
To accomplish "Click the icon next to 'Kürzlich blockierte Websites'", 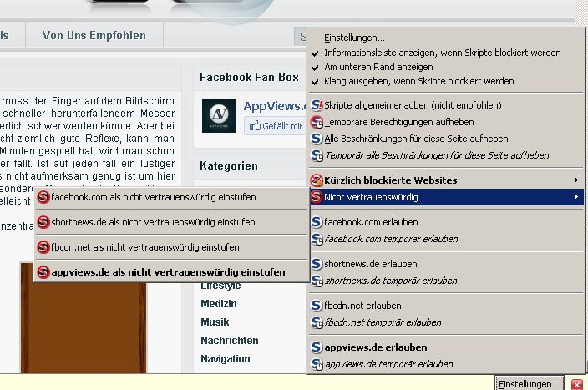I will 317,180.
